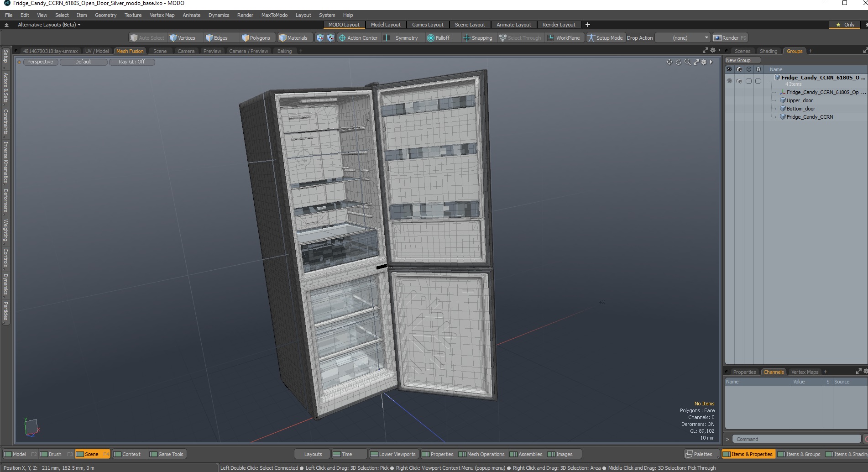The width and height of the screenshot is (868, 472).
Task: Click the Game Tools button
Action: [x=167, y=454]
